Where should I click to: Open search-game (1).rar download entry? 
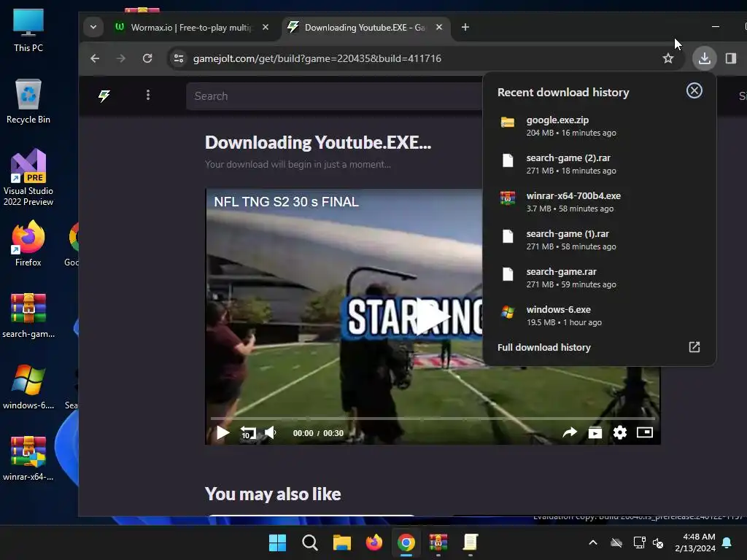(x=599, y=240)
